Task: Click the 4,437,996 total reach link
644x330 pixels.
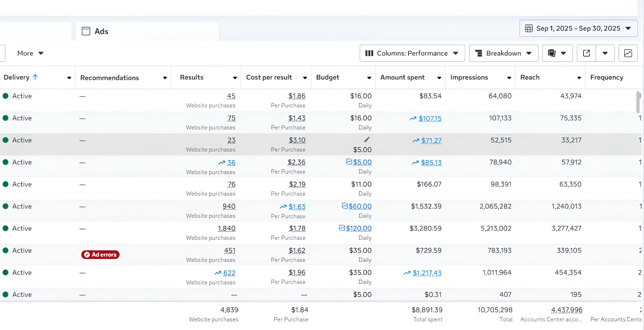Action: click(x=567, y=310)
